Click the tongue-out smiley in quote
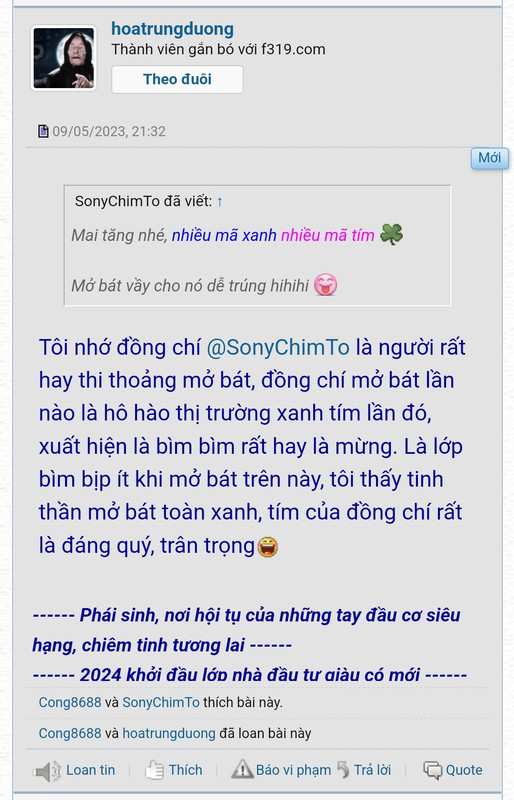This screenshot has width=514, height=800. point(325,285)
